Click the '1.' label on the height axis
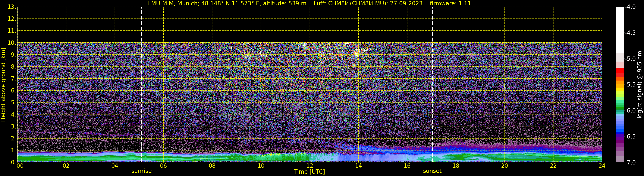Image resolution: width=644 pixels, height=176 pixels. (13, 150)
